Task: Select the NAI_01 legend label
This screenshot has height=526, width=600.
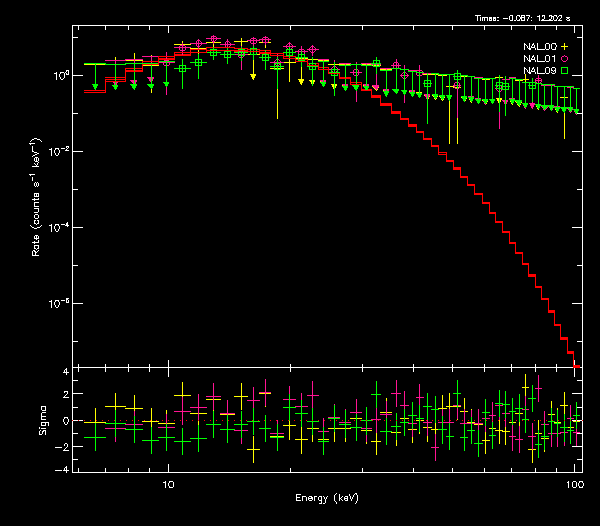Action: [540, 59]
